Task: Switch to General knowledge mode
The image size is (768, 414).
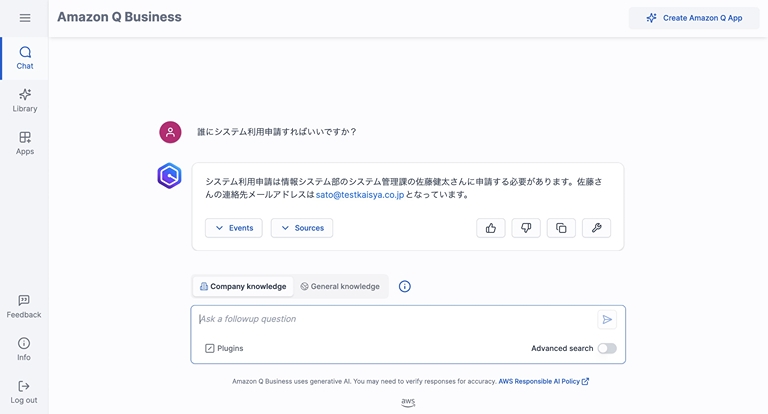Action: click(340, 287)
